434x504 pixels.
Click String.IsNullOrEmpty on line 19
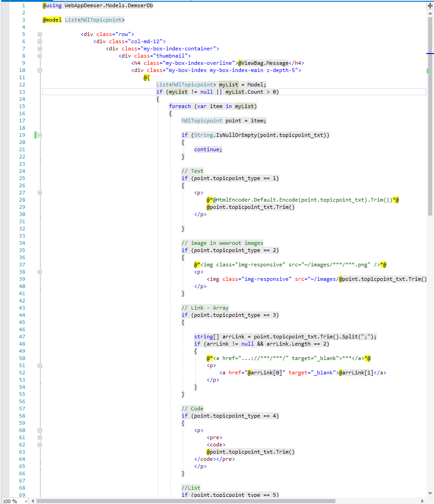(226, 135)
